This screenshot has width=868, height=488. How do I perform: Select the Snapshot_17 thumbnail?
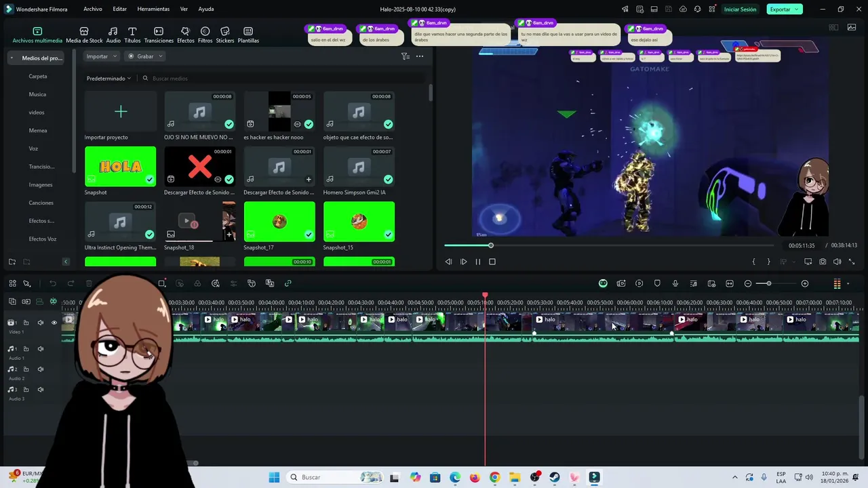279,221
